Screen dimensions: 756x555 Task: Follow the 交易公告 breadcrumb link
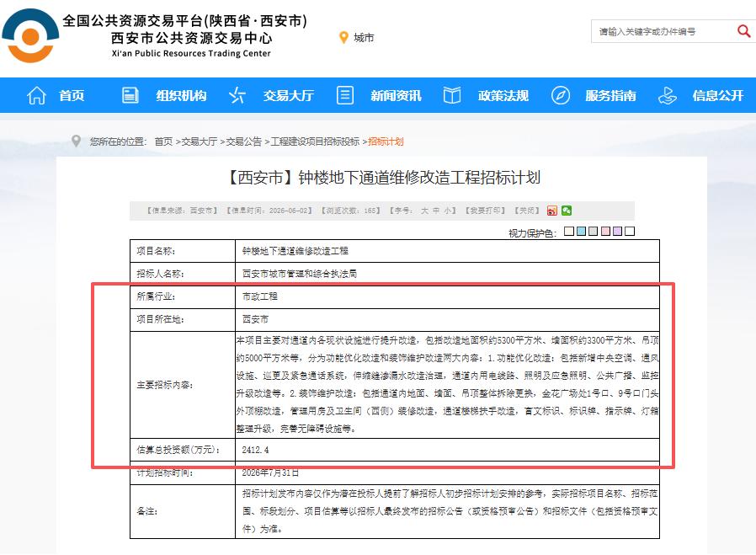pos(244,141)
